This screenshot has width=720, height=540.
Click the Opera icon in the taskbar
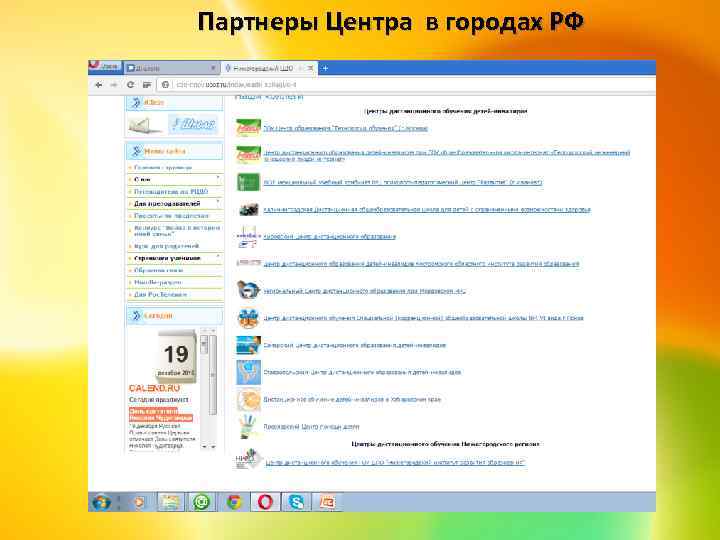(x=265, y=502)
